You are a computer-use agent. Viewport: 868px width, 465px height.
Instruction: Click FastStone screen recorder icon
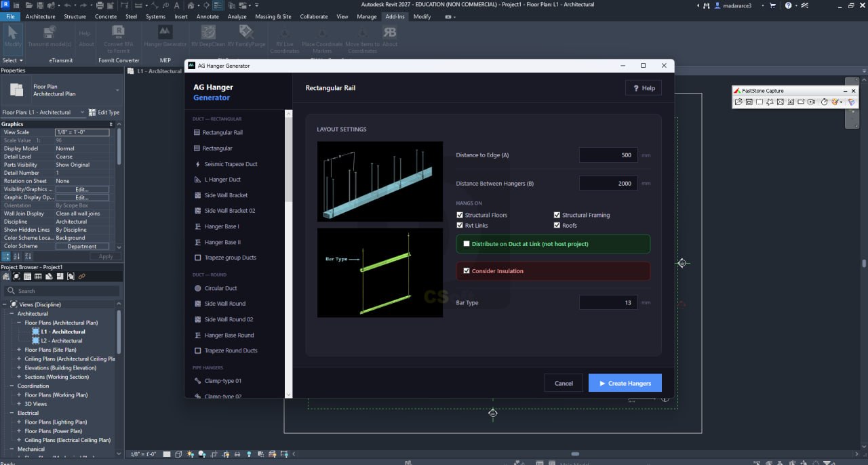tap(812, 102)
